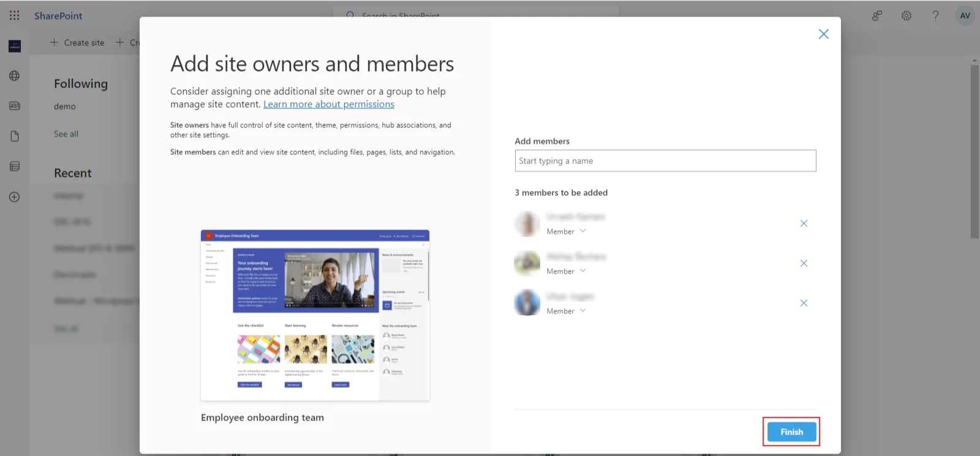Click the second member's avatar photo

point(527,263)
